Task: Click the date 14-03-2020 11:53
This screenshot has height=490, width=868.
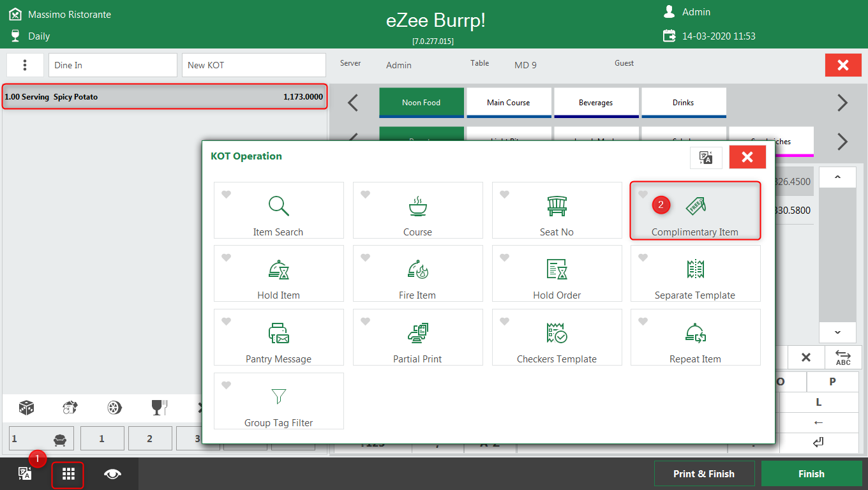Action: tap(719, 36)
